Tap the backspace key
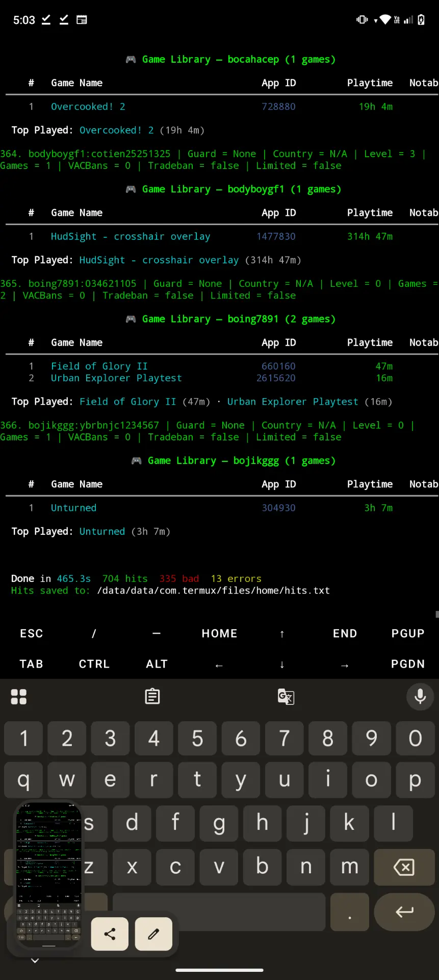Screen dimensions: 439x980 click(404, 867)
